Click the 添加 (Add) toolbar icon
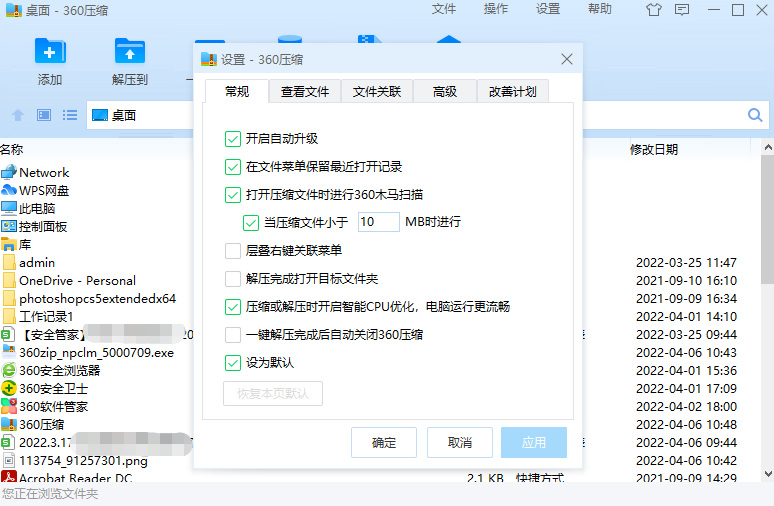 coord(50,51)
